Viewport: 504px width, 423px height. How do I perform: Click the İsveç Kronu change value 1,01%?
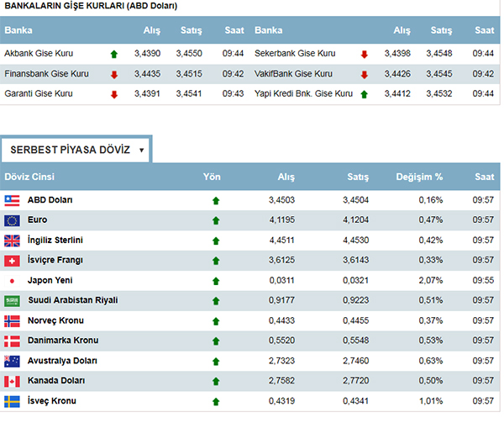430,401
